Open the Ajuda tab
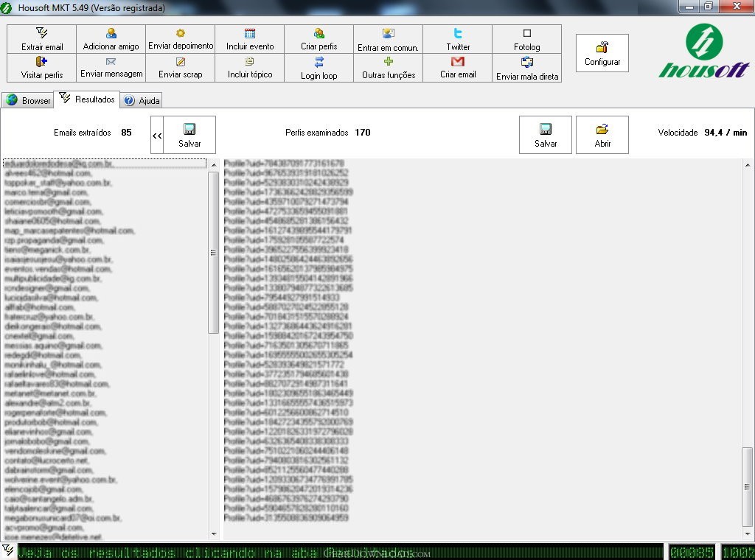755x560 pixels. click(x=142, y=100)
